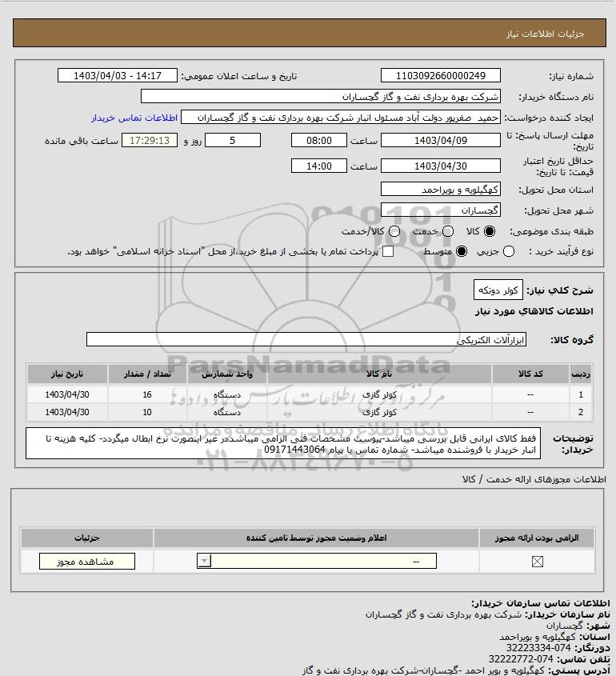616x676 pixels.
Task: Click row 1 need date 1403/04/30
Action: coord(67,394)
